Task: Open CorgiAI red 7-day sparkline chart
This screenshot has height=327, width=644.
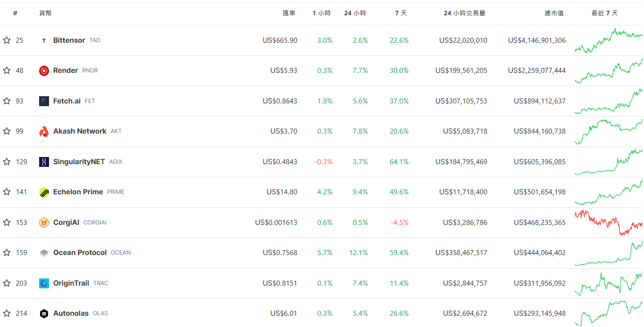Action: (x=608, y=223)
